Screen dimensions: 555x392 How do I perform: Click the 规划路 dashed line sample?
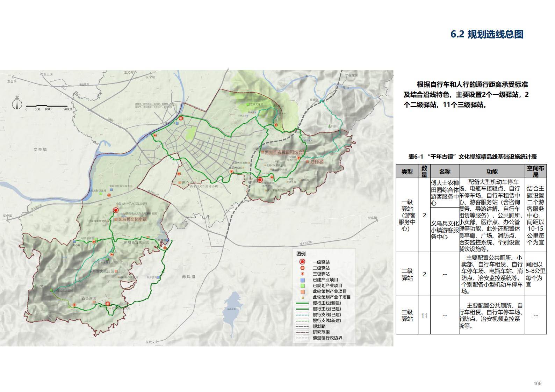(x=302, y=326)
